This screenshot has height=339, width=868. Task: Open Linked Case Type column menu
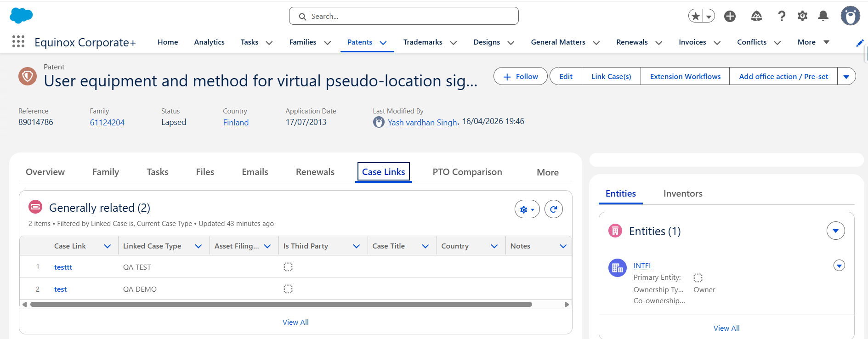[x=199, y=246]
